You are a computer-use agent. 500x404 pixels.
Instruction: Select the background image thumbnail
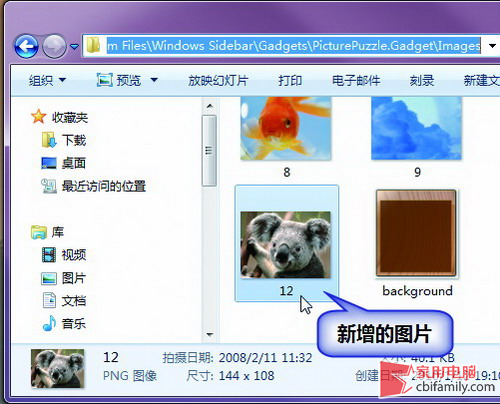coord(416,234)
